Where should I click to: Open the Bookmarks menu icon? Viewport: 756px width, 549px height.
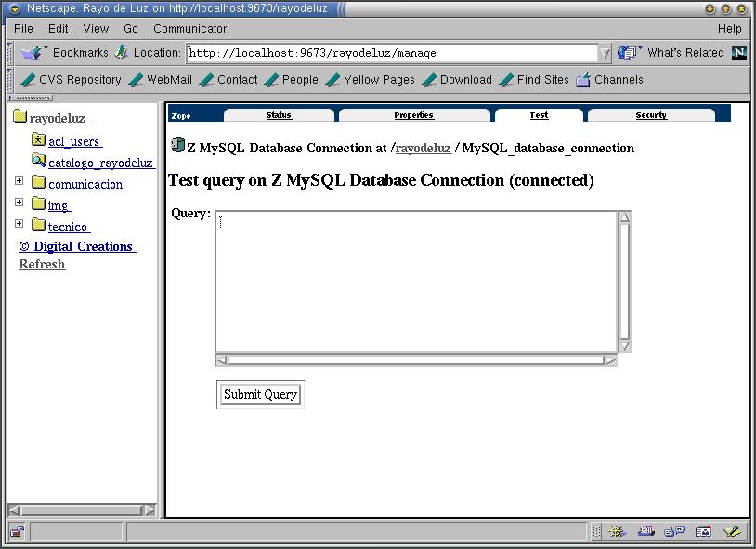point(33,53)
